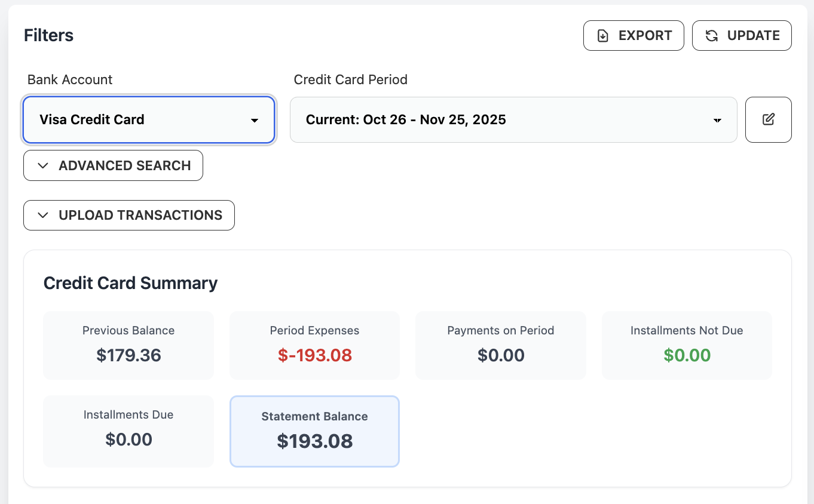Click the chevron icon on Upload Transactions
814x504 pixels.
42,215
